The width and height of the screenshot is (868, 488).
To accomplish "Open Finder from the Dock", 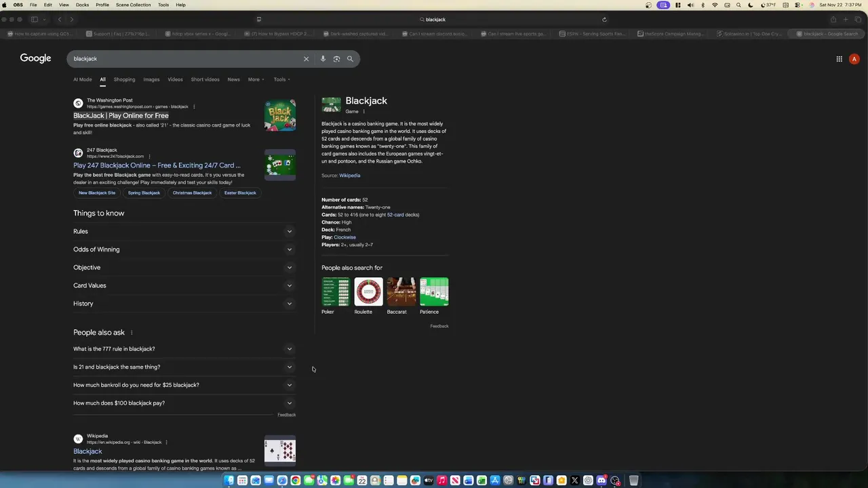I will coord(229,481).
